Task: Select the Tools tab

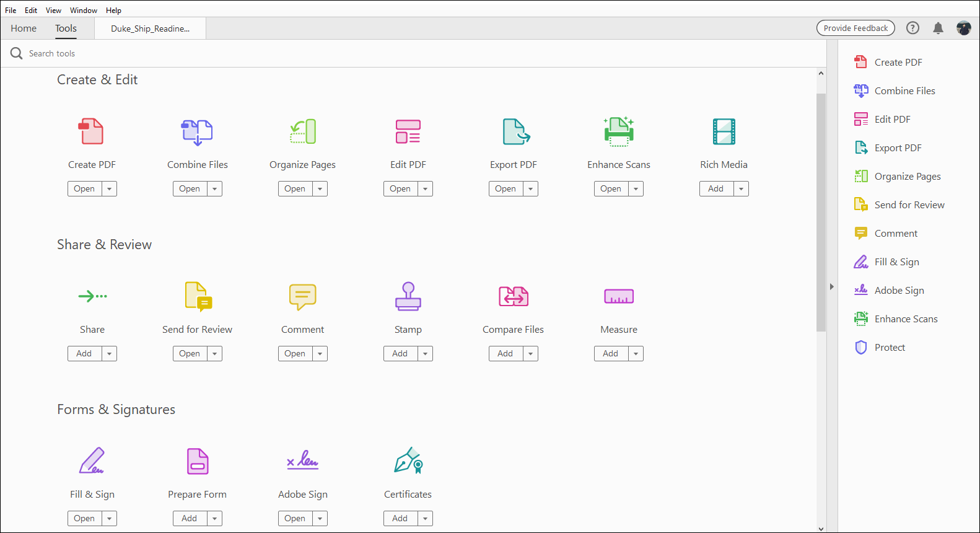Action: 66,29
